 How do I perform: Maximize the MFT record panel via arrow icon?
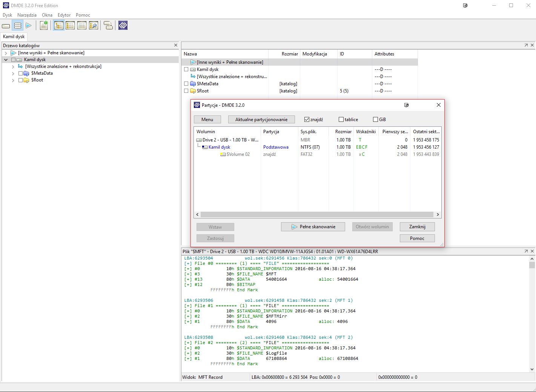click(x=526, y=251)
